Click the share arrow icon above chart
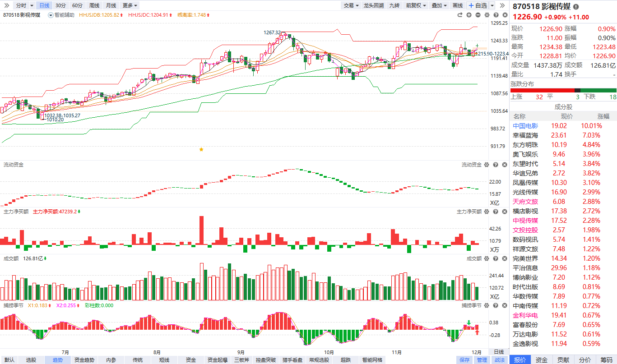Image resolution: width=617 pixels, height=364 pixels. pyautogui.click(x=460, y=15)
